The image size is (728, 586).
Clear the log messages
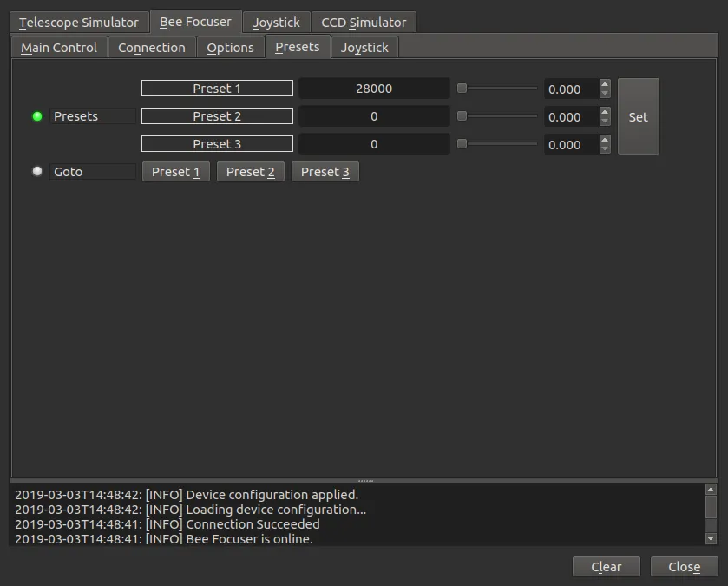[607, 567]
